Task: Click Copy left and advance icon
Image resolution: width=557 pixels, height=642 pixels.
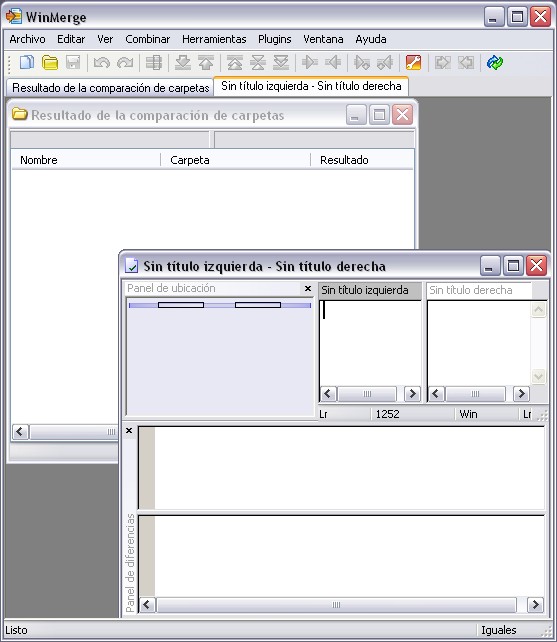Action: (385, 63)
